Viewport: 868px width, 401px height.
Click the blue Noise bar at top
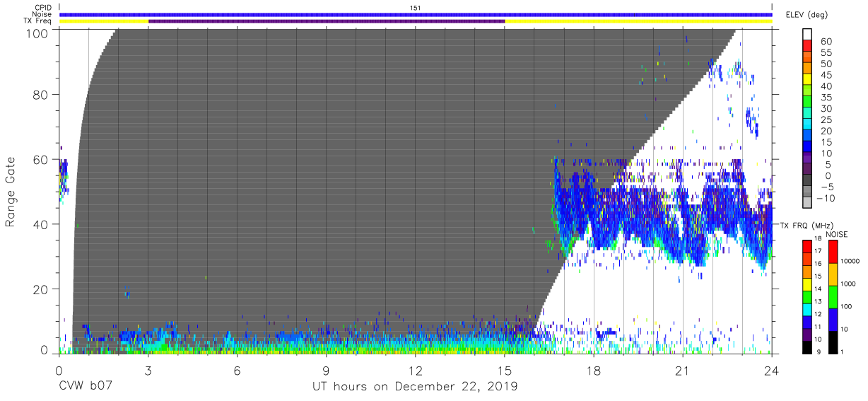coord(416,14)
